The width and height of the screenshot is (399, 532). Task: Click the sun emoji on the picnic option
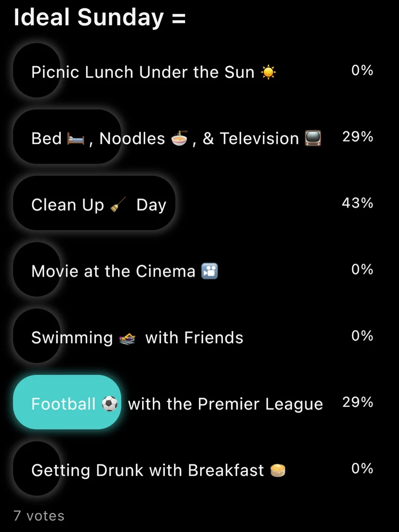(269, 72)
